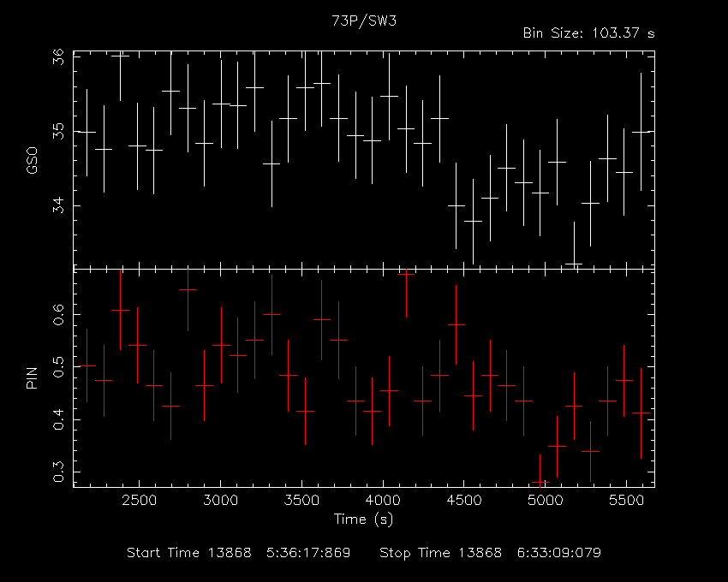Click x-axis tick label 4000
The height and width of the screenshot is (582, 728).
click(x=383, y=501)
